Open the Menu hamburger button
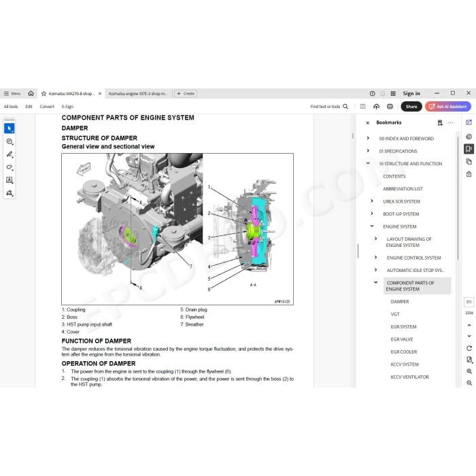Screen dimensions: 476x476 click(x=12, y=94)
